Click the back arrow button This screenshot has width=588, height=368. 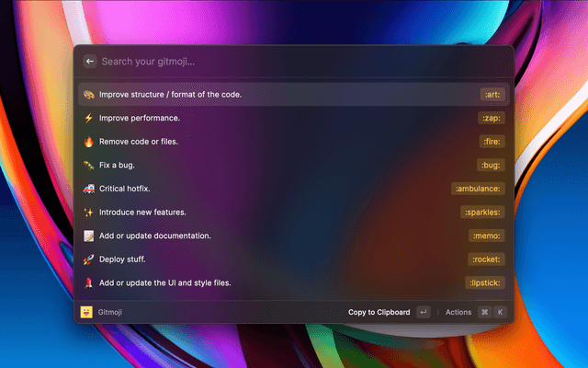89,62
